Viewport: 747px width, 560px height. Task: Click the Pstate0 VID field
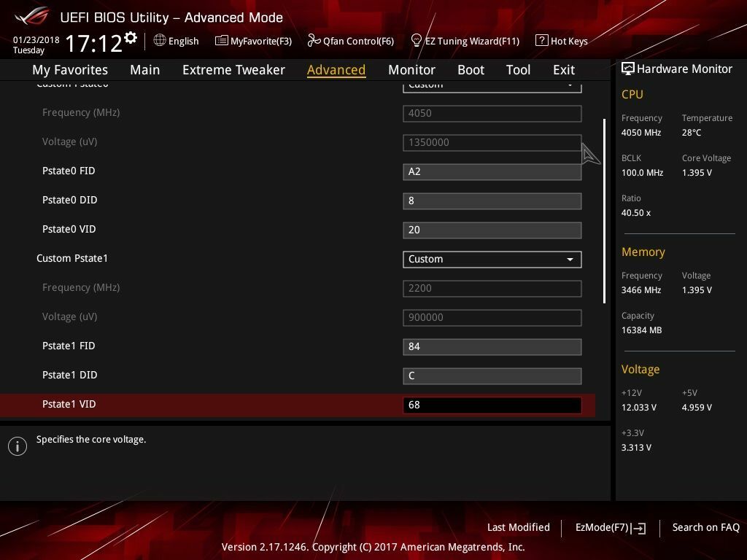(492, 230)
